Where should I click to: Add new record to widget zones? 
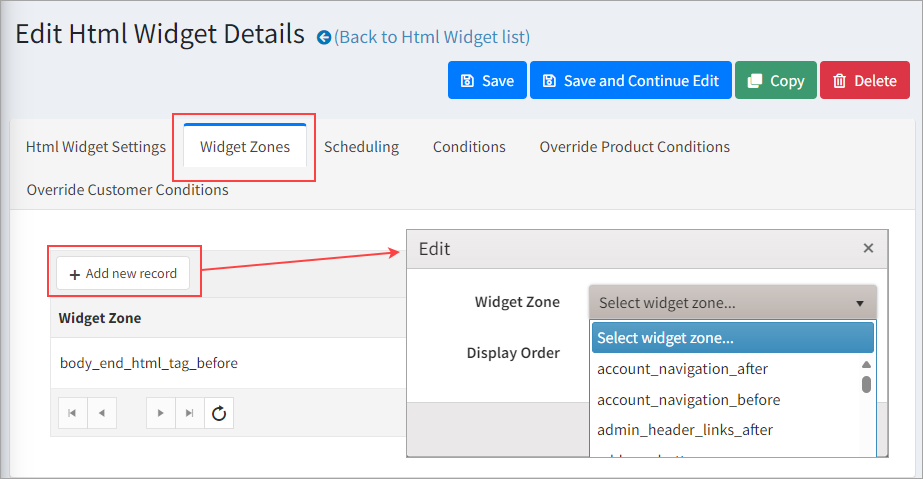coord(123,273)
